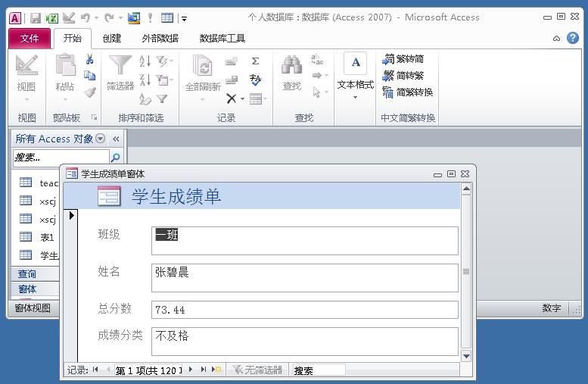Select the teac table in navigation pane
588x384 pixels.
click(x=39, y=183)
